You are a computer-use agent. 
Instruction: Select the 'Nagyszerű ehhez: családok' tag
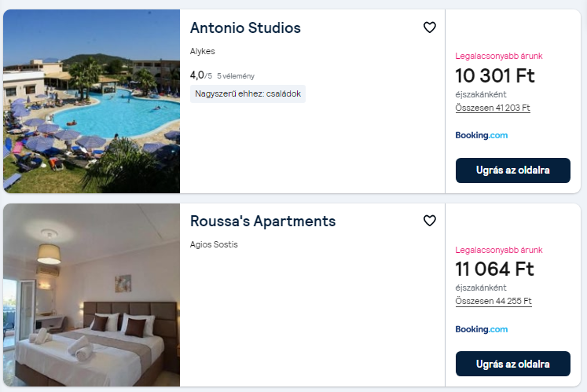tap(248, 93)
